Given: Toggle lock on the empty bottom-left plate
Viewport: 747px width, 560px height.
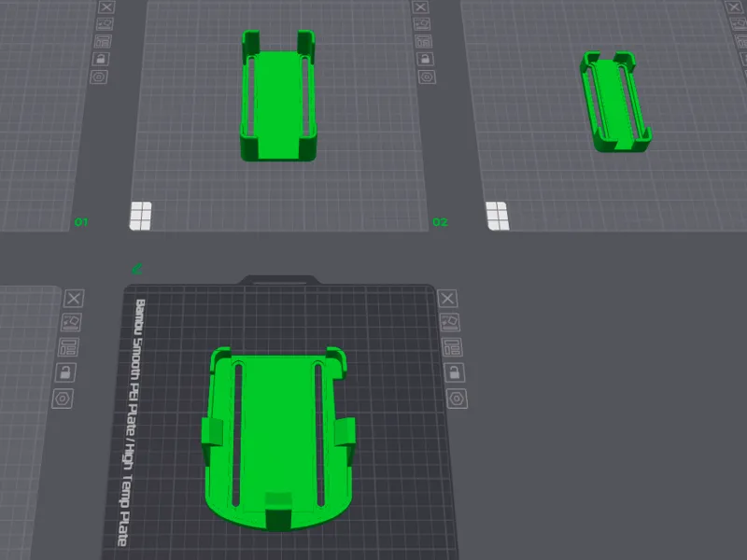Looking at the screenshot, I should click(x=65, y=372).
